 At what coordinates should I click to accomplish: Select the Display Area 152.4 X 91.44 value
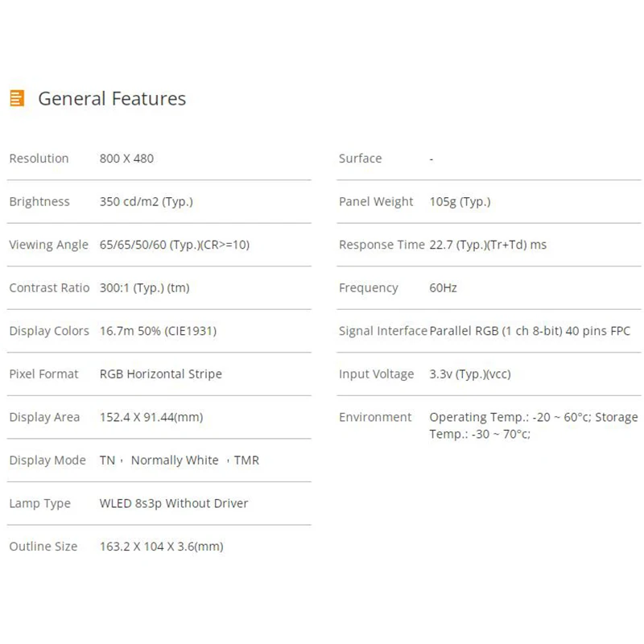coord(151,417)
